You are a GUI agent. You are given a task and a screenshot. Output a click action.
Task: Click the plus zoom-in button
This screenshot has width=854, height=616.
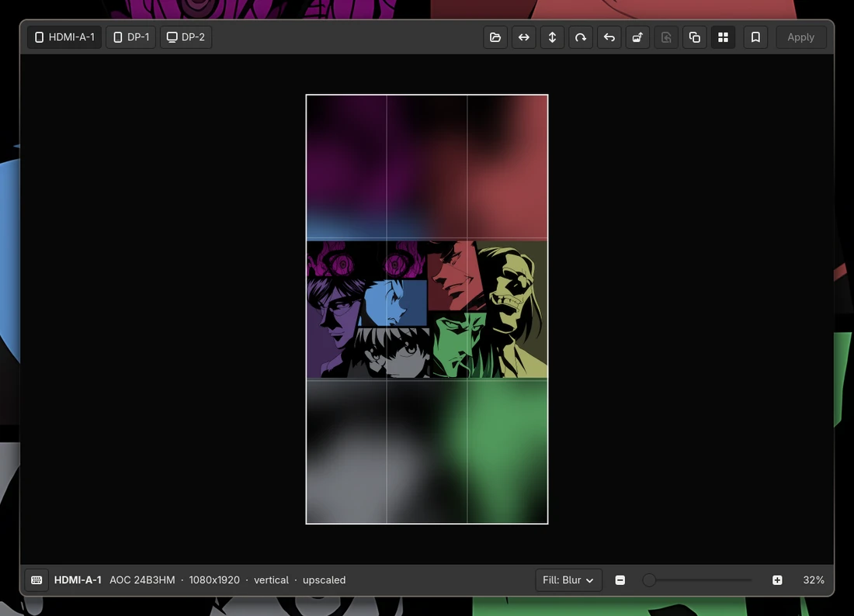(x=777, y=580)
